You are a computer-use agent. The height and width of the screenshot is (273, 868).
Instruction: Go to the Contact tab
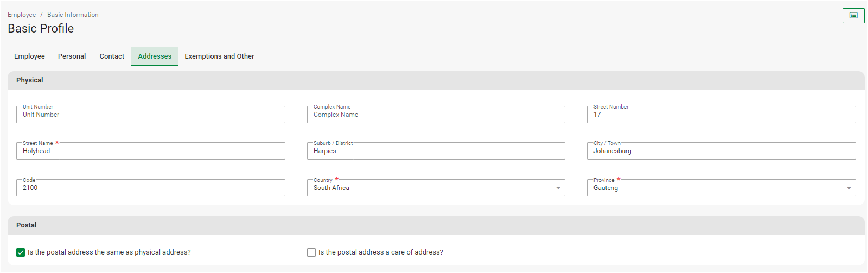pyautogui.click(x=112, y=56)
